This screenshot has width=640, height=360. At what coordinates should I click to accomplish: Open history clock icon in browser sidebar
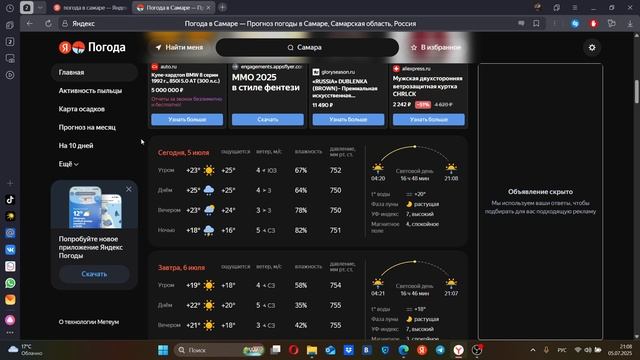[10, 8]
